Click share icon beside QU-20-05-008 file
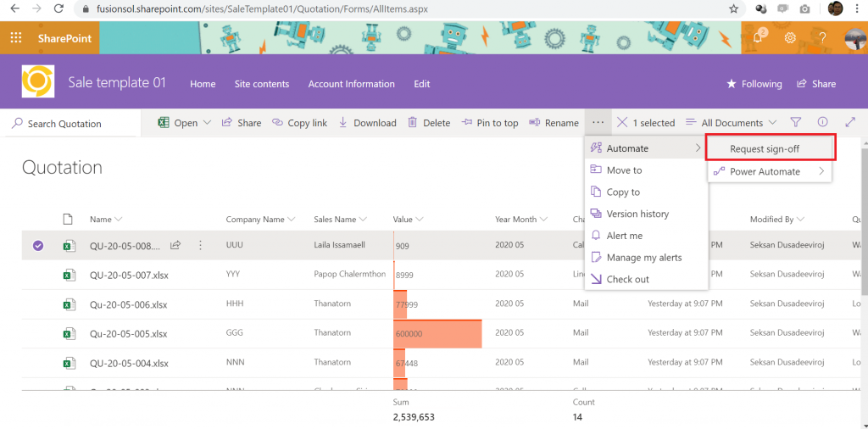The height and width of the screenshot is (429, 868). pos(175,245)
